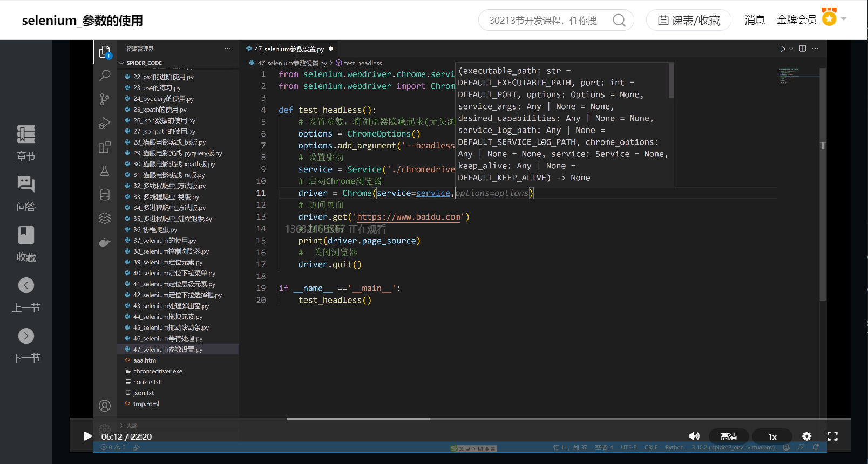Click CRLF line ending in status bar
The image size is (868, 464).
(650, 447)
